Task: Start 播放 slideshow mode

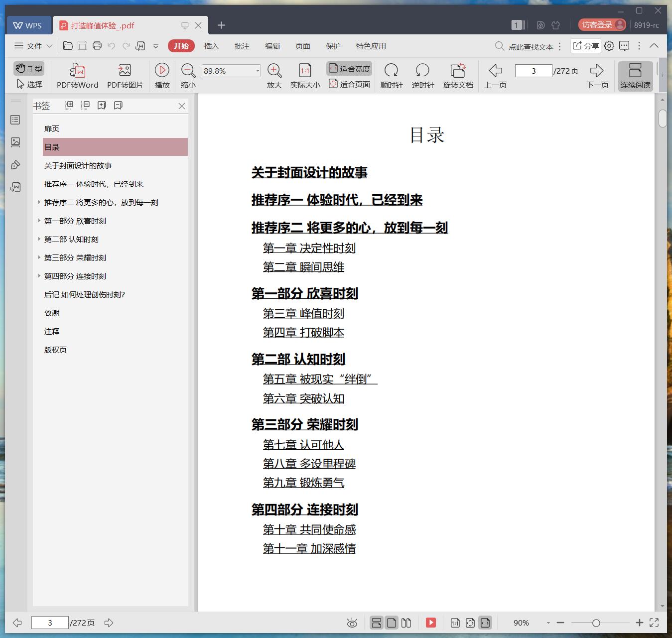Action: tap(162, 76)
